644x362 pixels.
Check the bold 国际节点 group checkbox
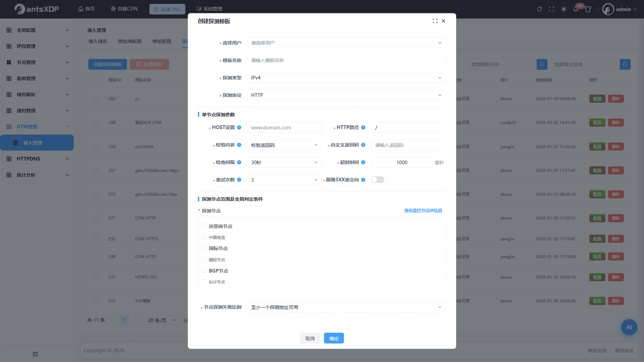[x=204, y=248]
